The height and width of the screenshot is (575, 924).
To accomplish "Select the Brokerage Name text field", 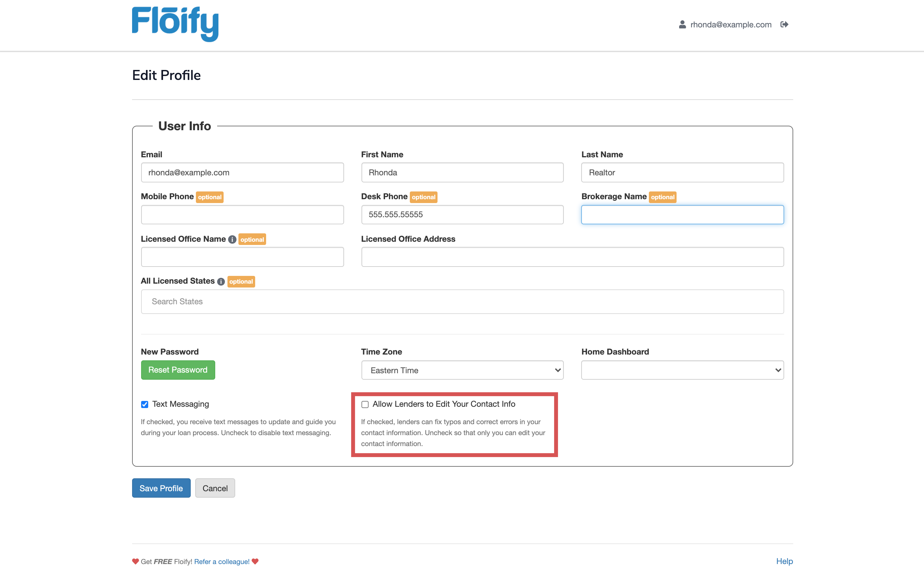I will (682, 215).
